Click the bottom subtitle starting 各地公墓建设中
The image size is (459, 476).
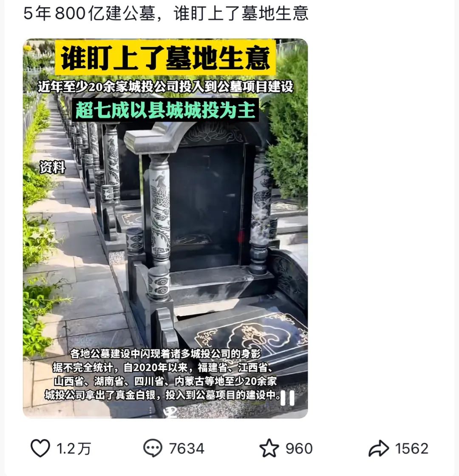tap(165, 354)
